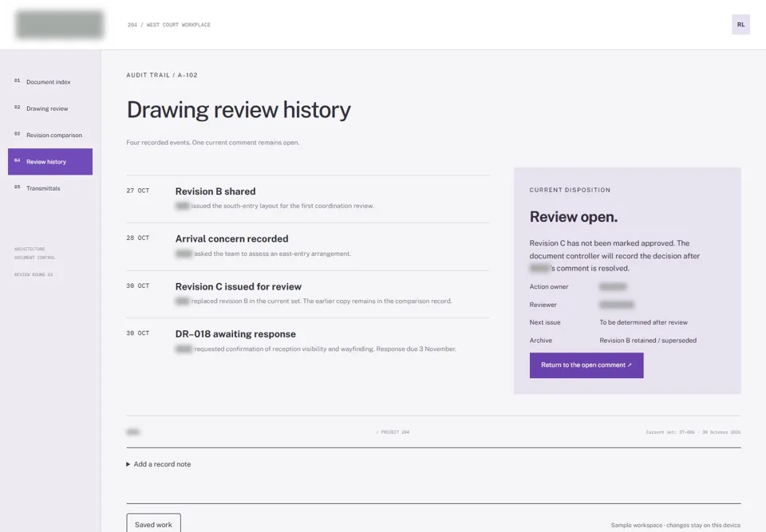This screenshot has width=766, height=532.
Task: Click the Review open. heading
Action: click(x=574, y=217)
